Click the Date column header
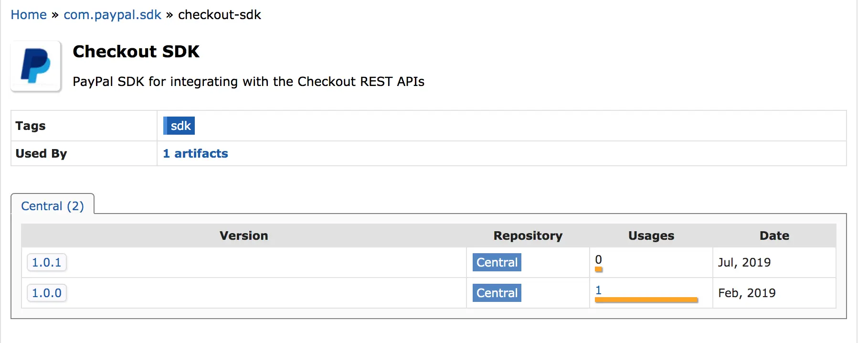 [x=774, y=236]
